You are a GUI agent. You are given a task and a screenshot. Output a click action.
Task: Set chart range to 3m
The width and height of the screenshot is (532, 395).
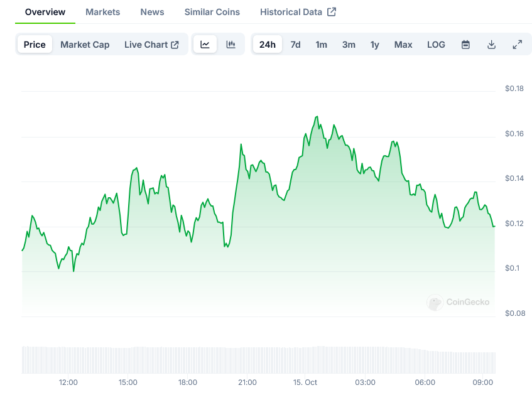tap(349, 45)
